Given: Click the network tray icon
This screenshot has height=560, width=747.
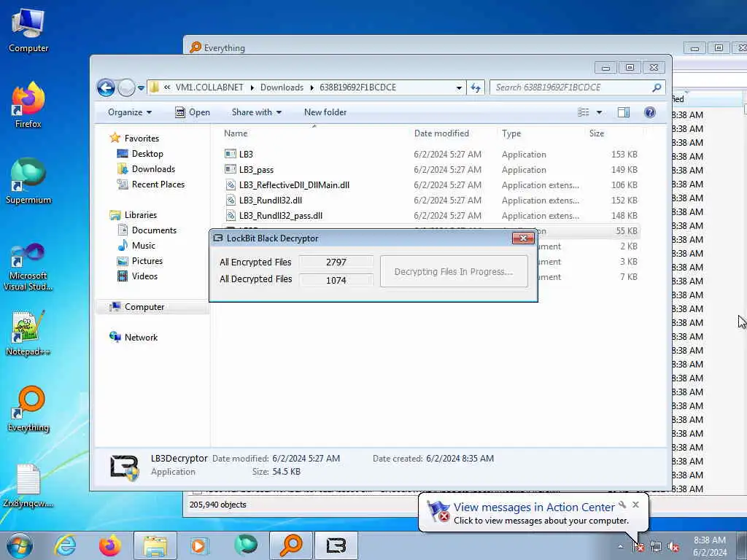Looking at the screenshot, I should point(656,547).
